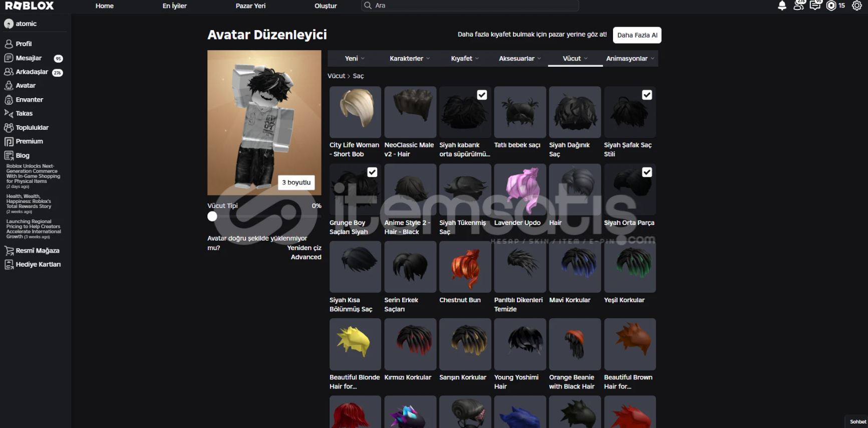
Task: Select Mavi Korkular hair
Action: (x=575, y=267)
